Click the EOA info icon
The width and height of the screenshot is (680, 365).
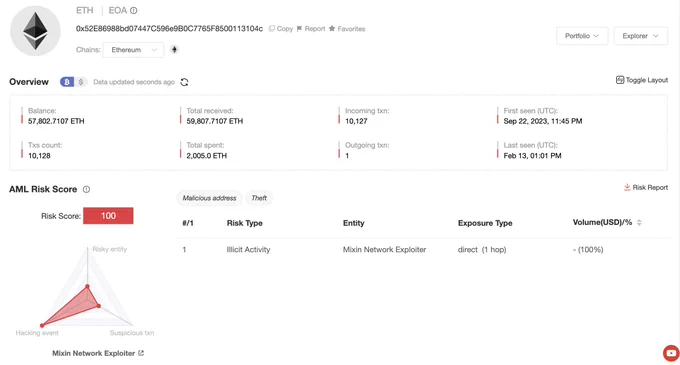point(134,10)
